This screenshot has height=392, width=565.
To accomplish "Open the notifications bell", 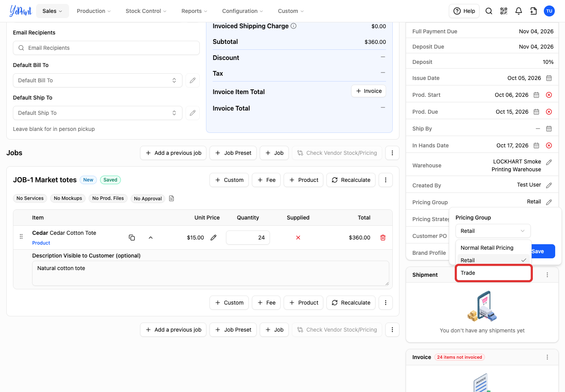I will coord(519,11).
